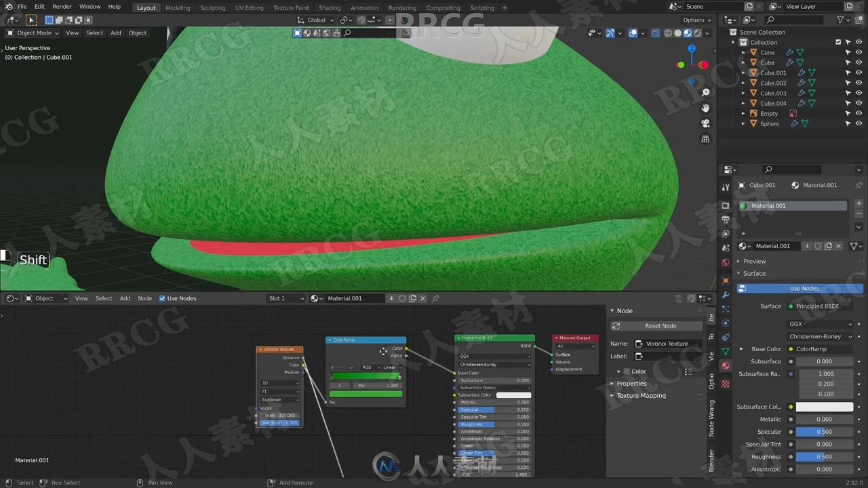868x488 pixels.
Task: Duplicate material icon in properties panel
Action: 828,246
